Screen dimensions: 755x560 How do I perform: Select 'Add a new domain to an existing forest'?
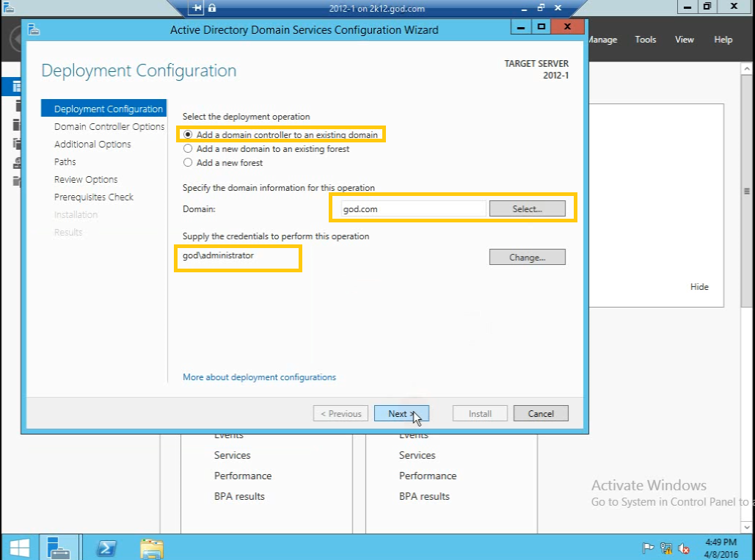(266, 149)
